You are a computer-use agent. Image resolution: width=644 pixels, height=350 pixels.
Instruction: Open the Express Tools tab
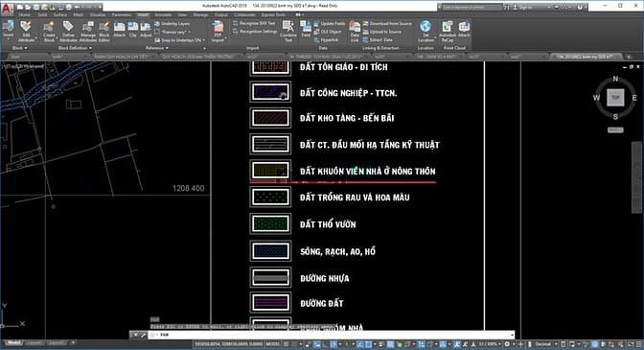click(273, 14)
